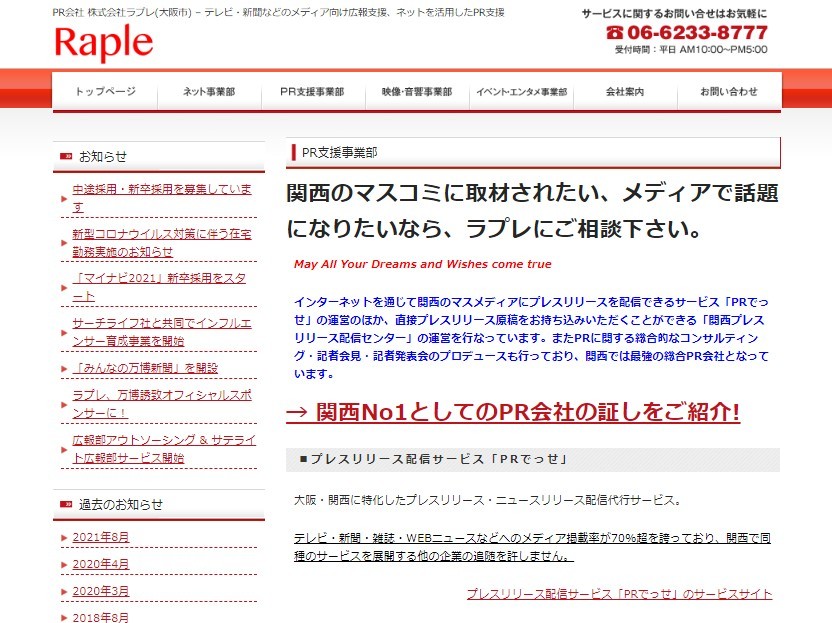Open 新型コロナウイルス対策 telework notice link
The width and height of the screenshot is (832, 623).
click(x=162, y=243)
